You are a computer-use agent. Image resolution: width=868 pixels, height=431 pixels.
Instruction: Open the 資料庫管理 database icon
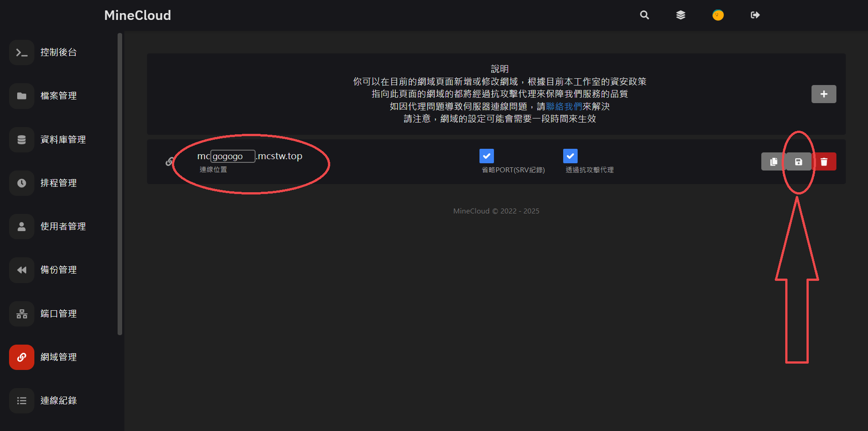point(22,140)
